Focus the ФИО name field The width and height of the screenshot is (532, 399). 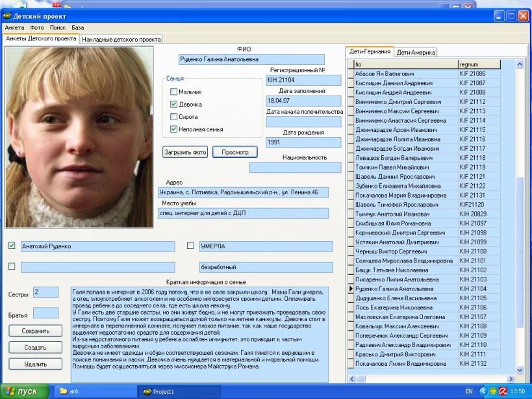coord(251,59)
